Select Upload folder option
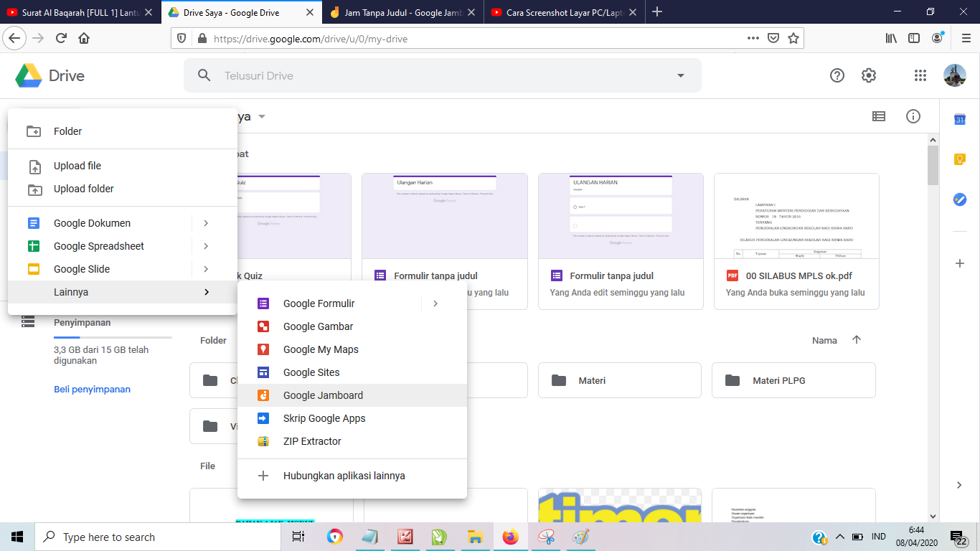980x551 pixels. [x=122, y=189]
